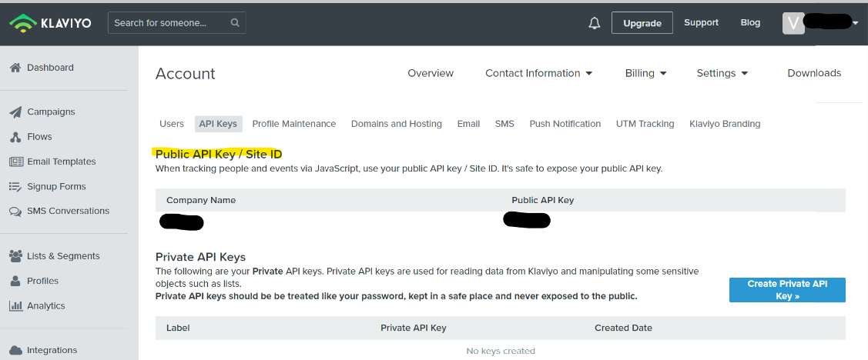
Task: Open Flows from the sidebar
Action: [x=39, y=137]
